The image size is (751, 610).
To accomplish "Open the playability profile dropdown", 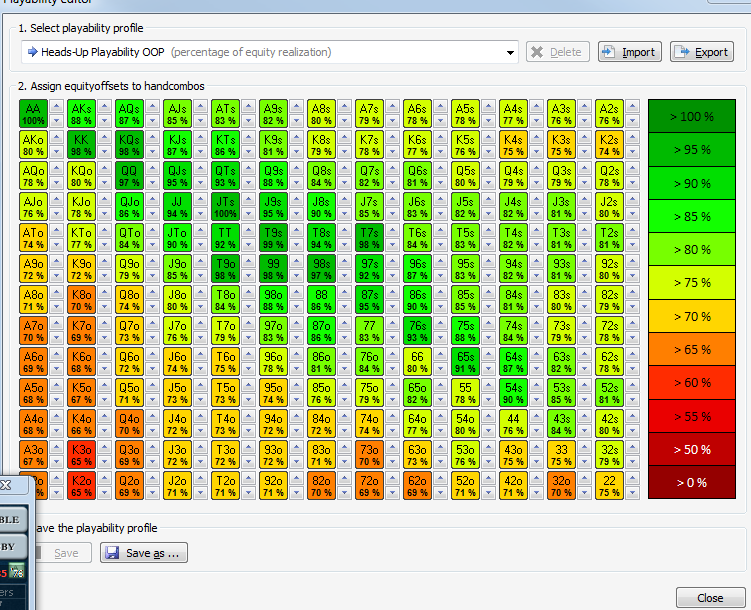I will (270, 52).
